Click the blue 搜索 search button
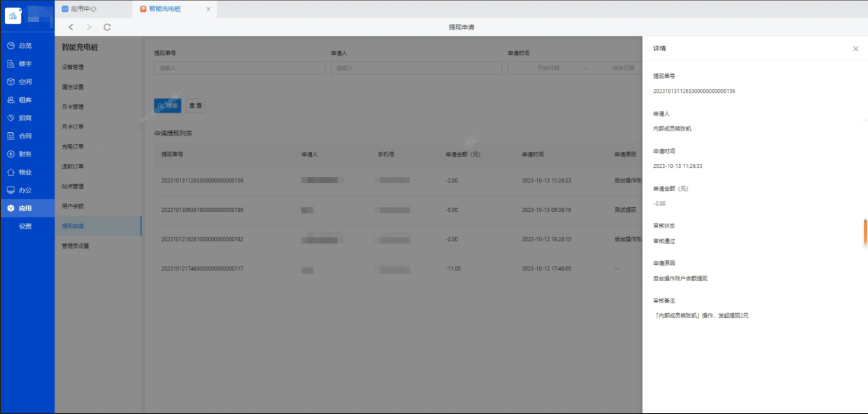The width and height of the screenshot is (868, 414). [167, 105]
